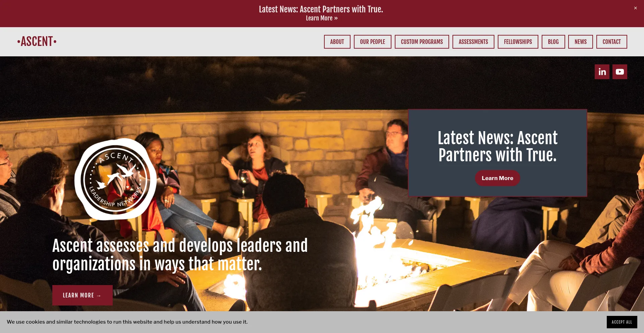Dismiss the top news banner
Image resolution: width=644 pixels, height=333 pixels.
(x=635, y=8)
